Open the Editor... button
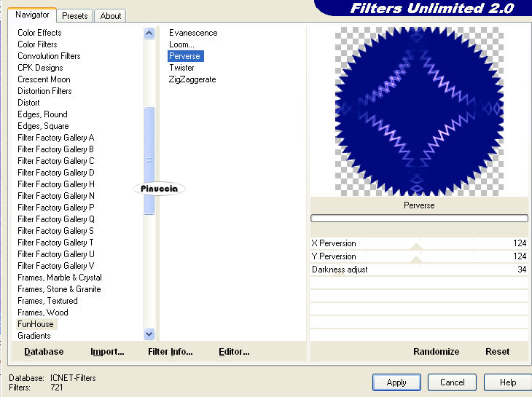 tap(234, 352)
